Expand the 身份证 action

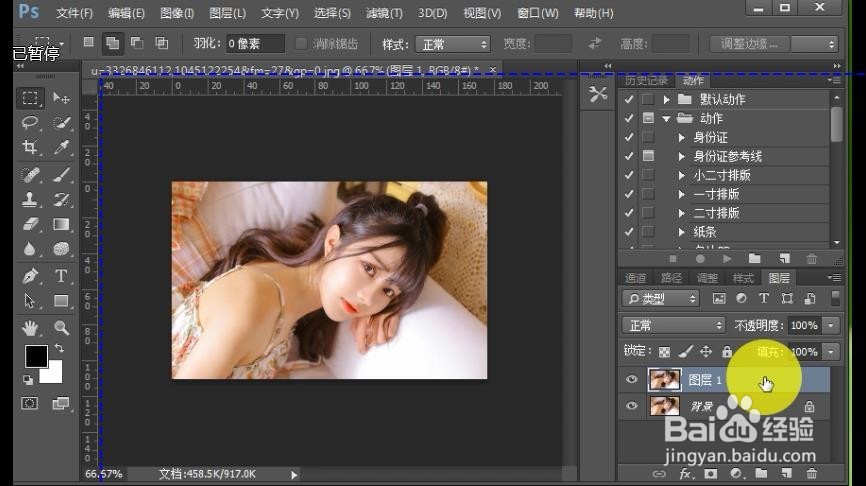click(x=682, y=137)
